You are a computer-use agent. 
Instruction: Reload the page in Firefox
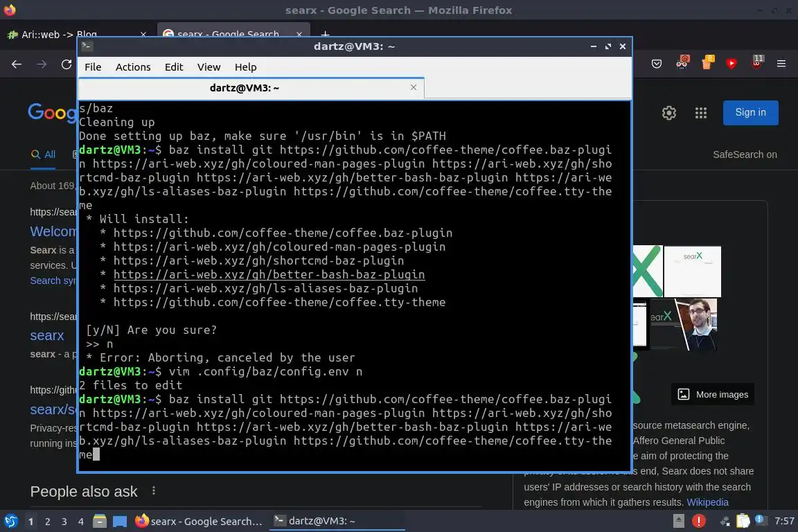[66, 64]
